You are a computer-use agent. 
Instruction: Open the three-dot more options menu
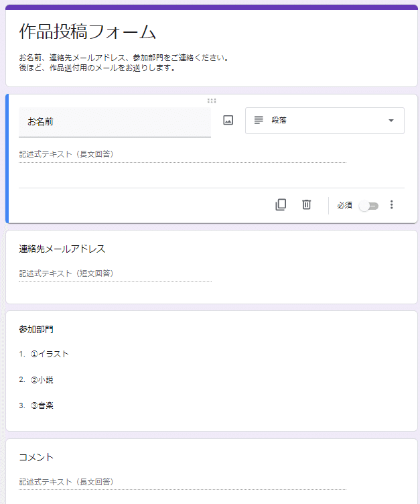(x=391, y=205)
